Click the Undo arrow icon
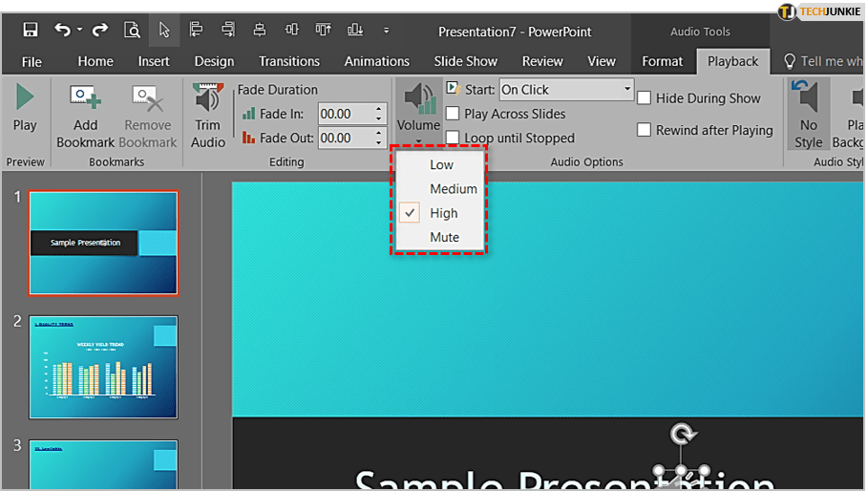This screenshot has height=491, width=868. [63, 30]
